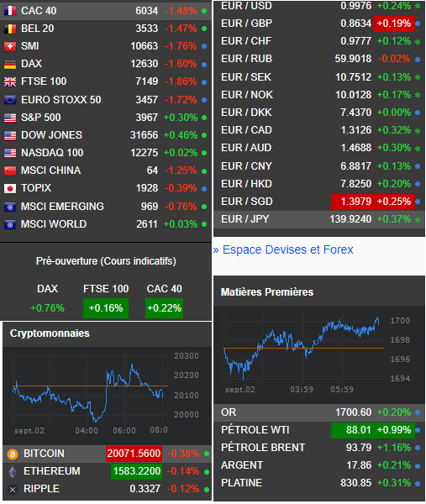Select the EUR / USD currency pair
426x504 pixels.
click(x=246, y=6)
